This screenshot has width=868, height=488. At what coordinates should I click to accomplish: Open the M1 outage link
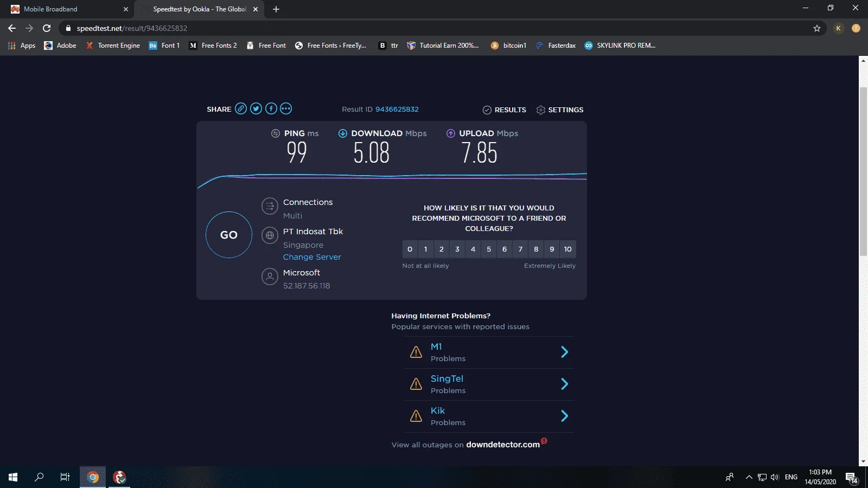pyautogui.click(x=436, y=346)
